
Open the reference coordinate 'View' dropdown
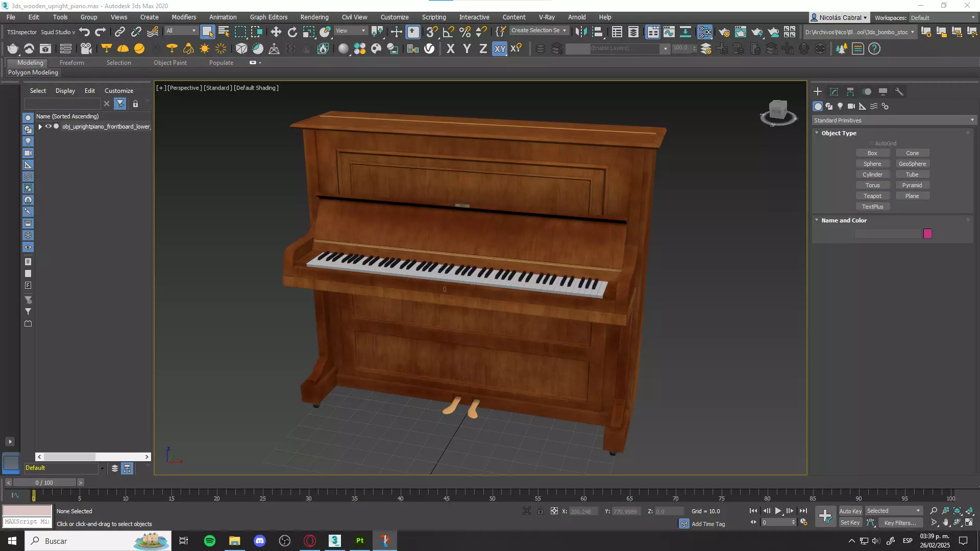click(x=350, y=31)
